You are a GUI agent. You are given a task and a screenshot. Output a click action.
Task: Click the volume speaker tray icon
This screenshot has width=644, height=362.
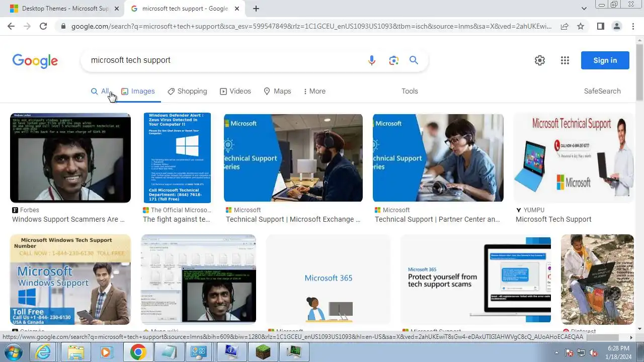pos(593,353)
